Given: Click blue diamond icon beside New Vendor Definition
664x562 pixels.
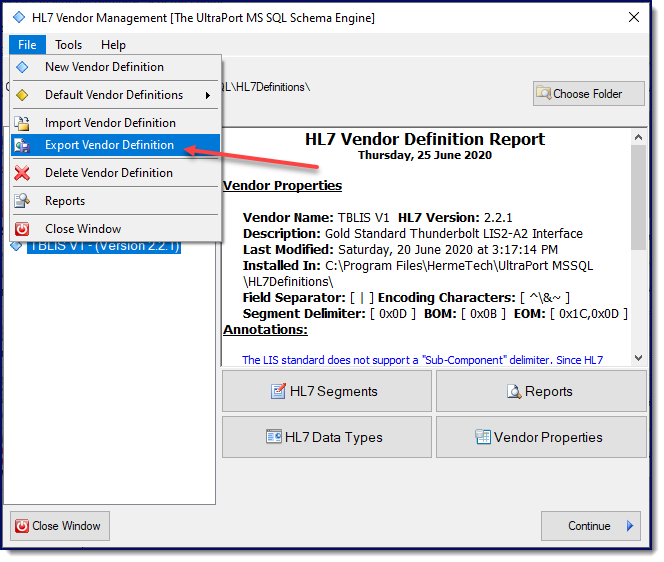Looking at the screenshot, I should pyautogui.click(x=22, y=67).
